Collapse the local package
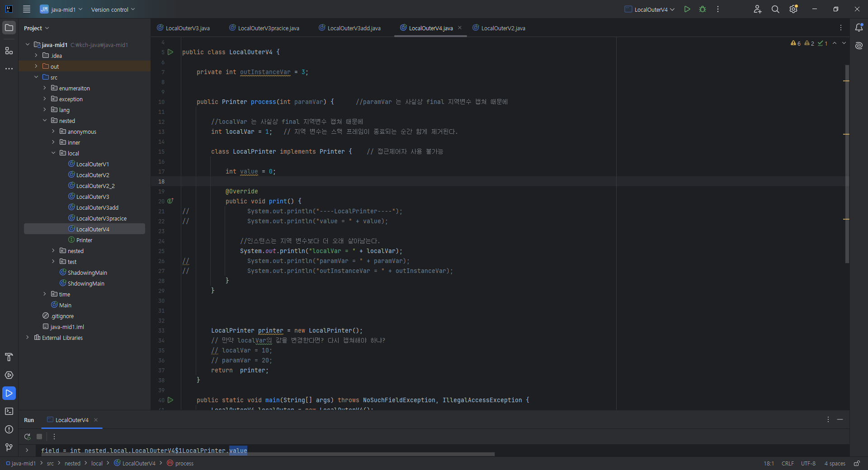The height and width of the screenshot is (470, 868). (x=53, y=153)
